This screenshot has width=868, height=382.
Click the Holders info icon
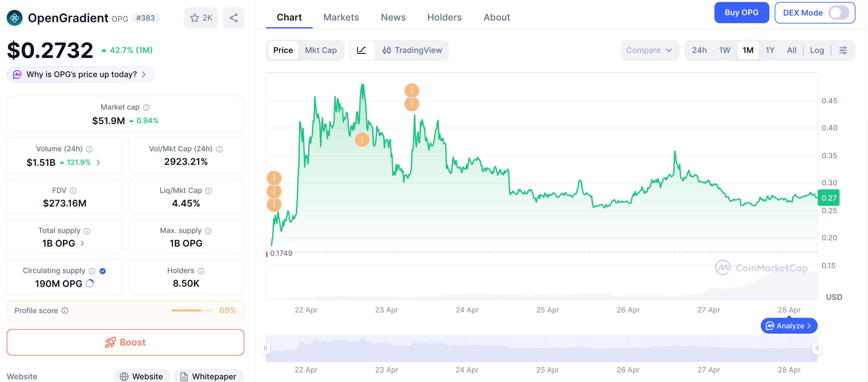pos(201,271)
